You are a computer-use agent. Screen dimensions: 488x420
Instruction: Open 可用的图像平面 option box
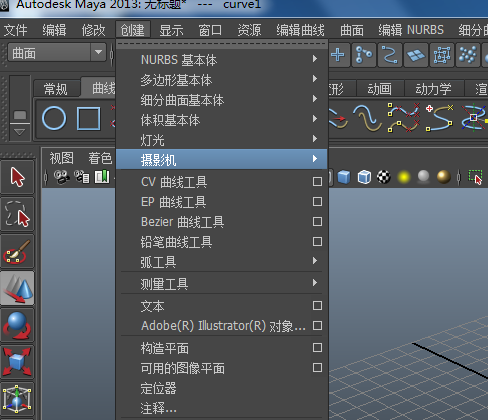pos(317,368)
